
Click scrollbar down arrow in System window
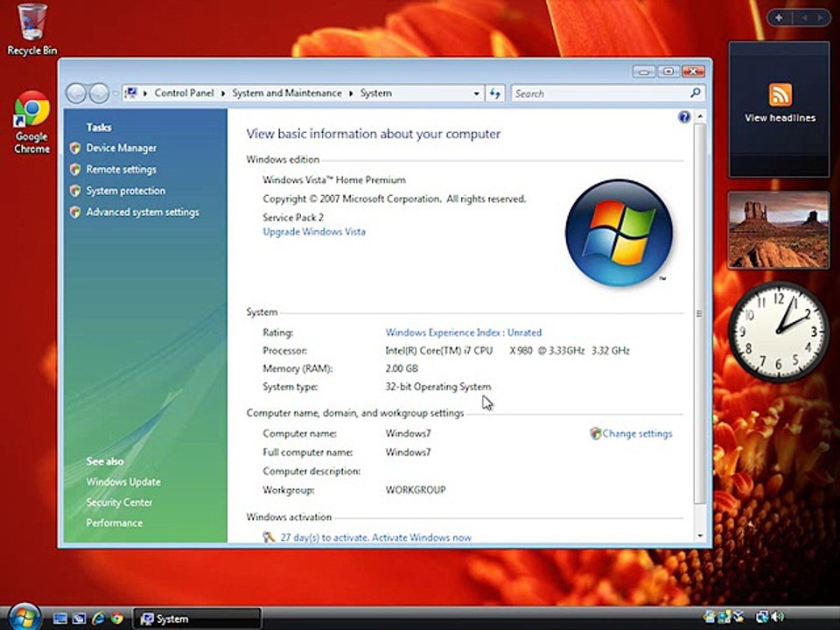click(700, 535)
